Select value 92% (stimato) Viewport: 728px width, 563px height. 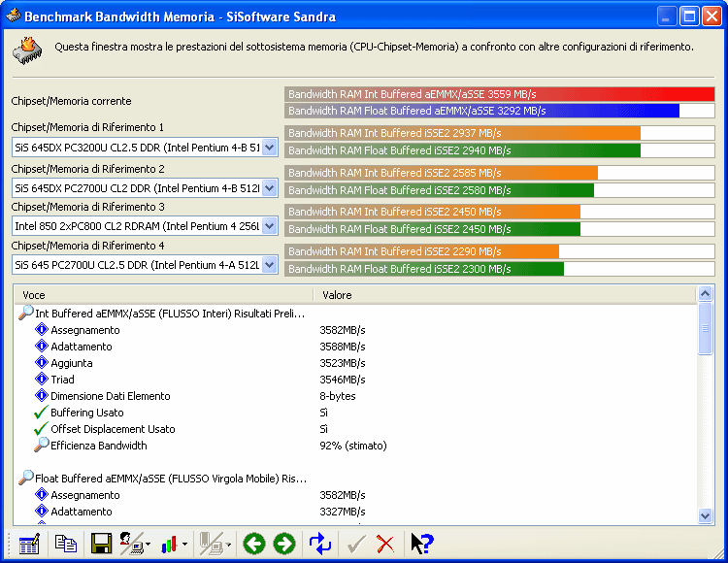click(353, 446)
